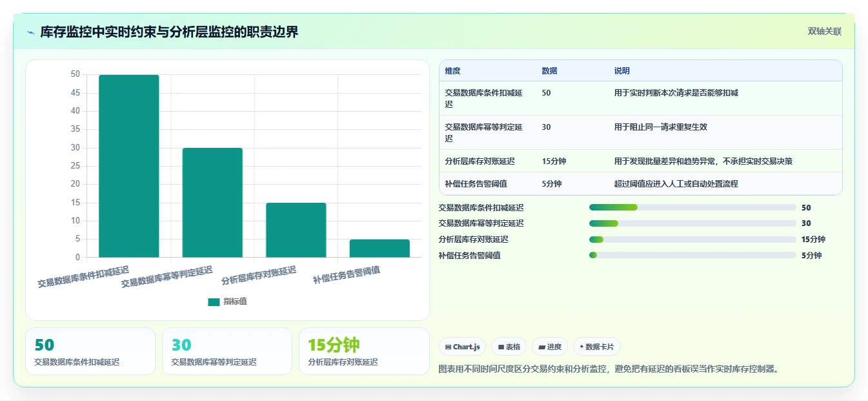Click the 5分钟 value in the table
This screenshot has height=401, width=868.
(x=552, y=184)
